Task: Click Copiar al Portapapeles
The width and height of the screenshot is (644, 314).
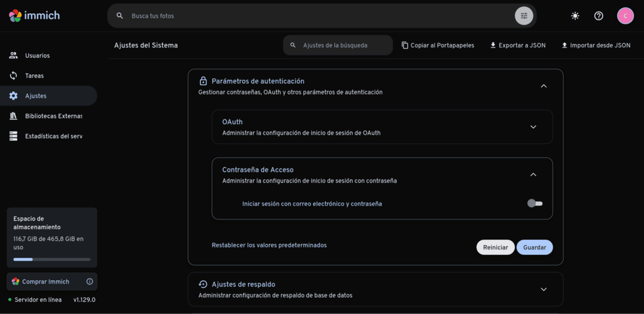Action: coord(438,45)
